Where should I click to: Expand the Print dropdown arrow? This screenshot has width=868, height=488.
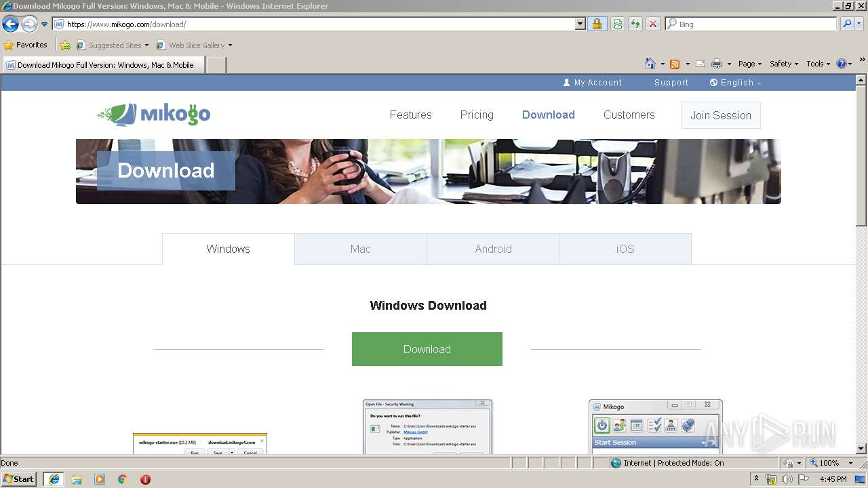(729, 64)
